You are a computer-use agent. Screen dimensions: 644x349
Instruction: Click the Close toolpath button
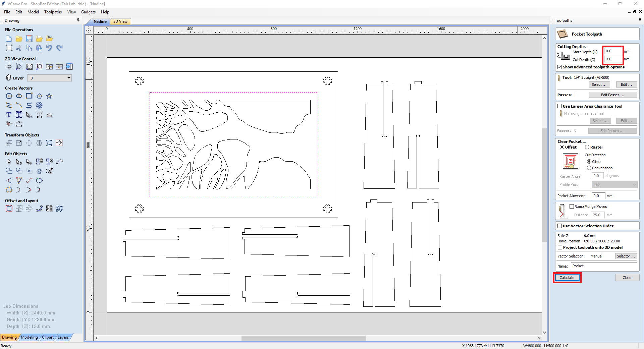[627, 278]
